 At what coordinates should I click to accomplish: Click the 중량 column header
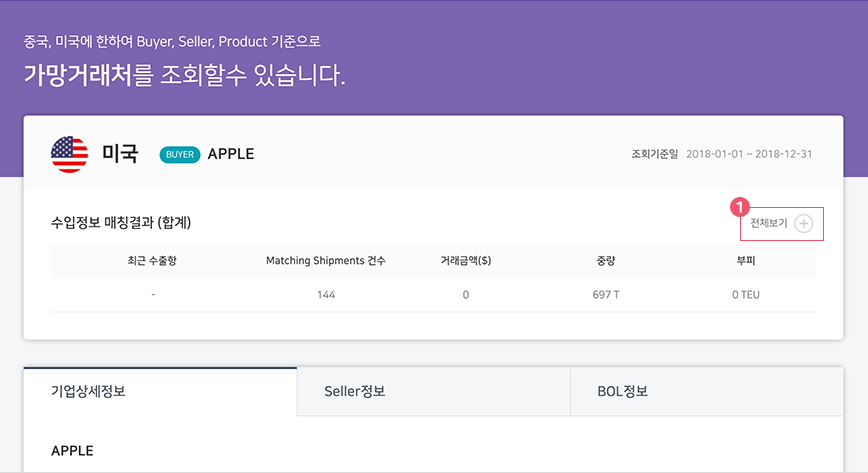point(606,260)
